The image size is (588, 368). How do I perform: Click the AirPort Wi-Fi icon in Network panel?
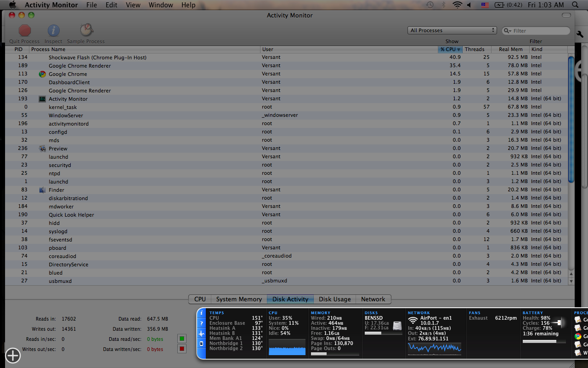coord(413,320)
